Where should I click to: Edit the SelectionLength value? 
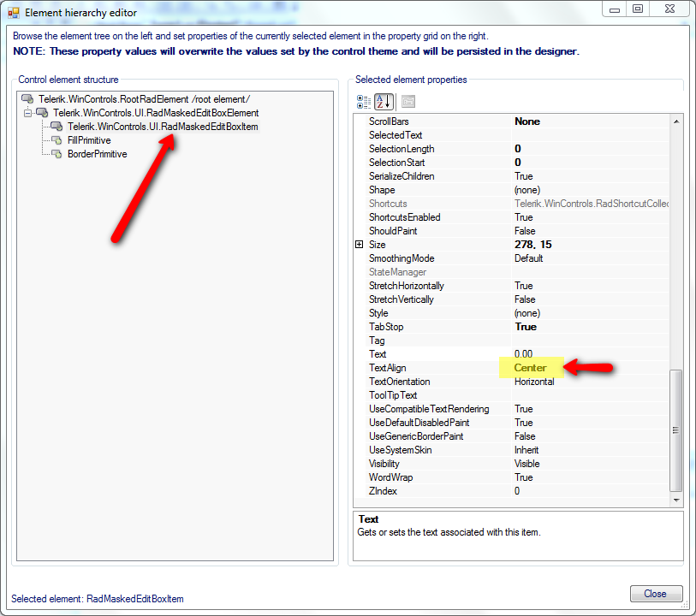click(591, 149)
